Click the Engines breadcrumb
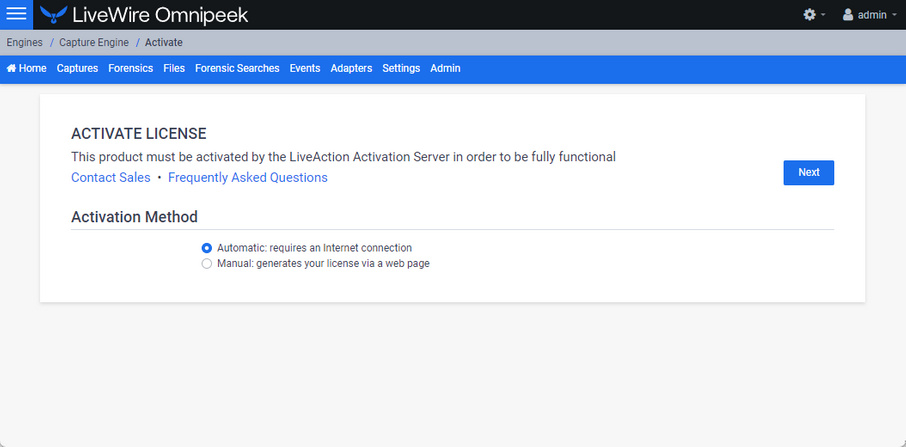Screen dimensions: 906x447 click(x=24, y=43)
